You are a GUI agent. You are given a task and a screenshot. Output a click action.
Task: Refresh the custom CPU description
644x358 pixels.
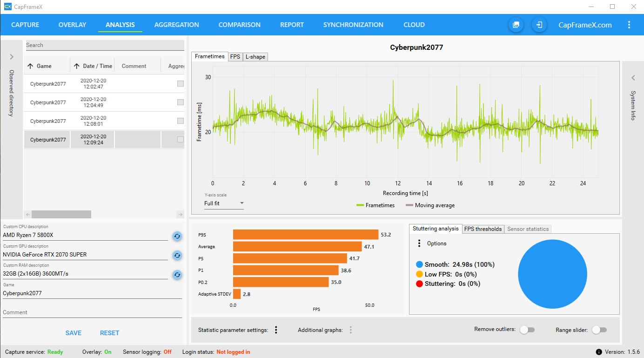pyautogui.click(x=177, y=236)
